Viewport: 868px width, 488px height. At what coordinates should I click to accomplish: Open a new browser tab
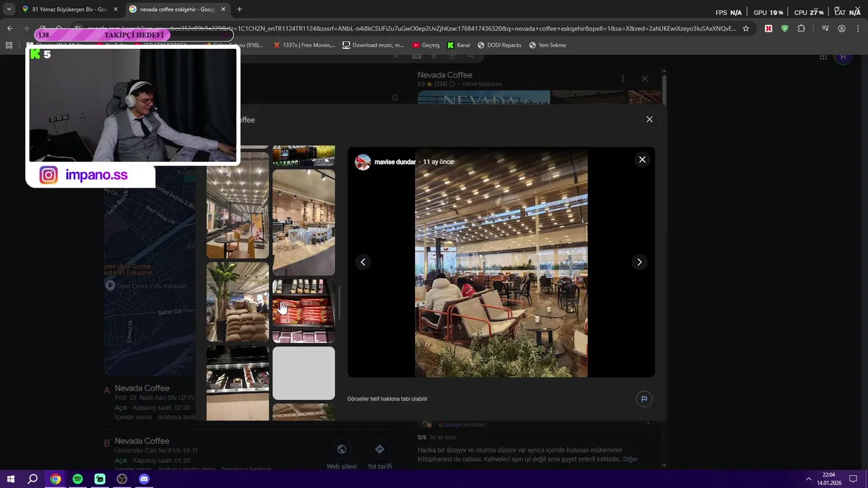point(239,9)
